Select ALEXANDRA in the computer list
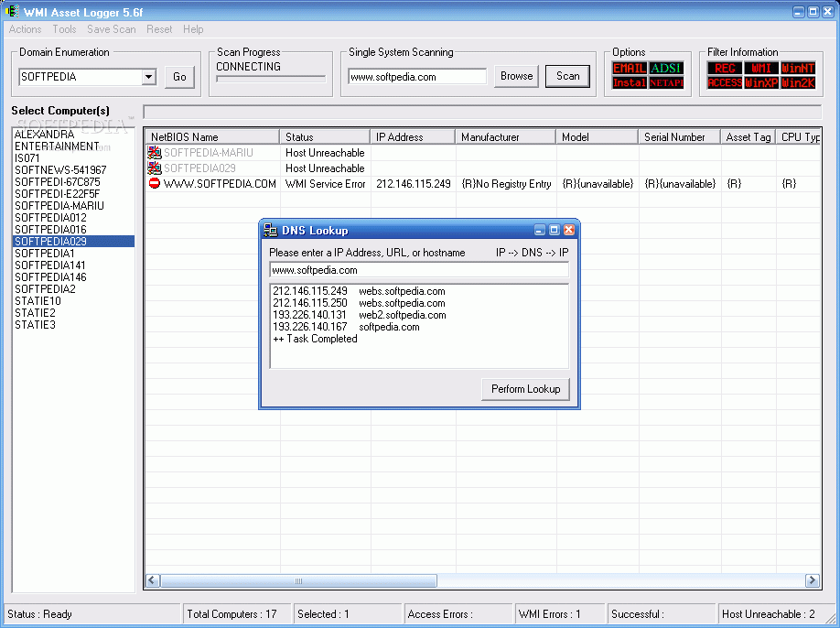840x628 pixels. coord(73,135)
